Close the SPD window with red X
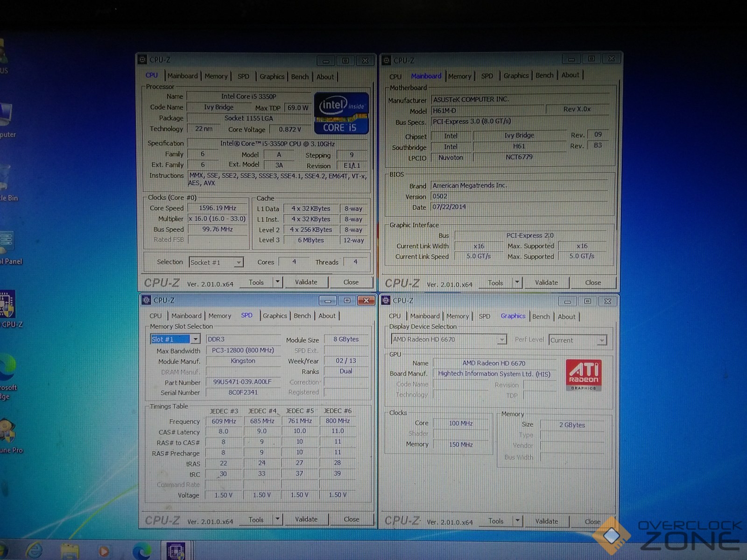The image size is (747, 560). pos(366,301)
